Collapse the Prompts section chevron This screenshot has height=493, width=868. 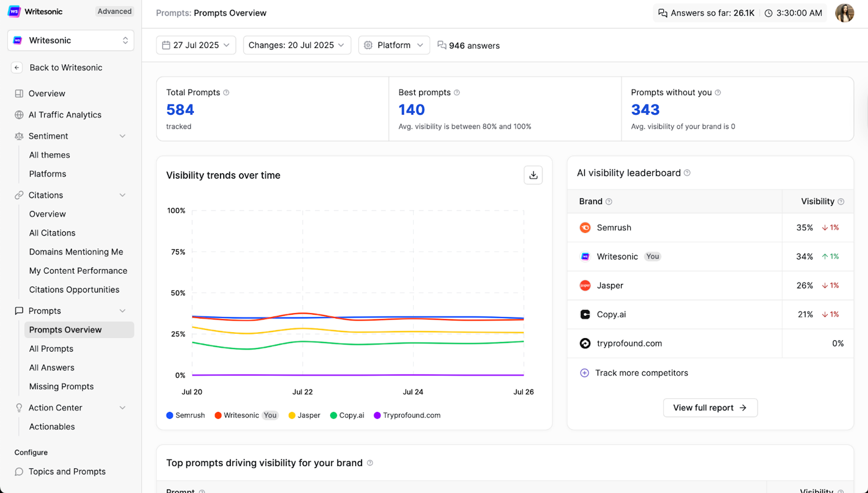[x=123, y=311]
